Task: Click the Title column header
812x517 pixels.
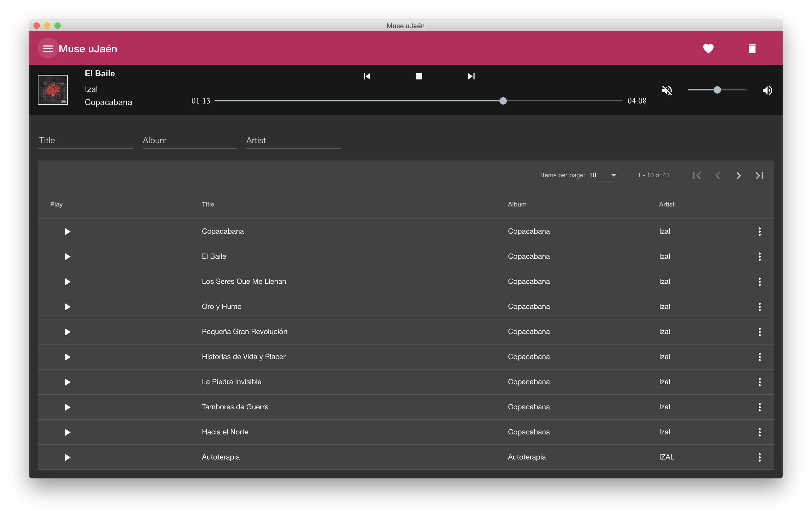Action: 208,204
